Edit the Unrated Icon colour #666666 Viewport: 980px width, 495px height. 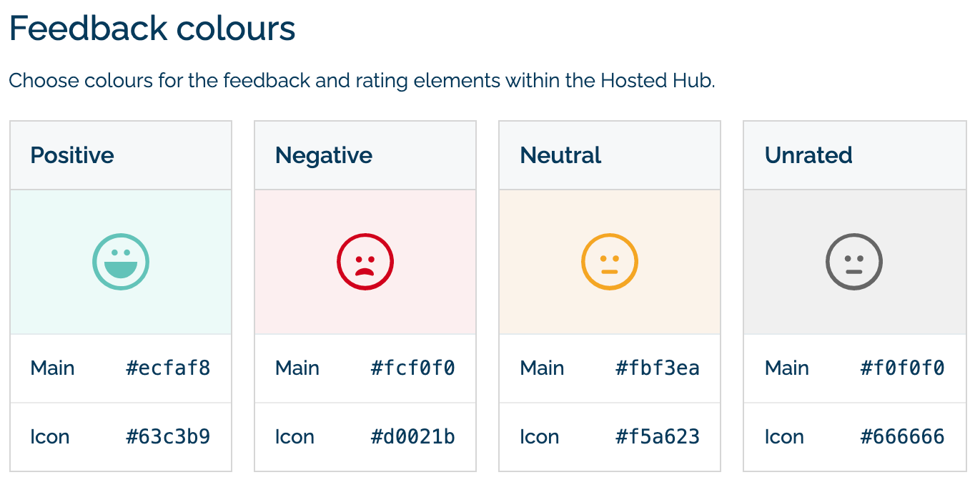coord(903,437)
